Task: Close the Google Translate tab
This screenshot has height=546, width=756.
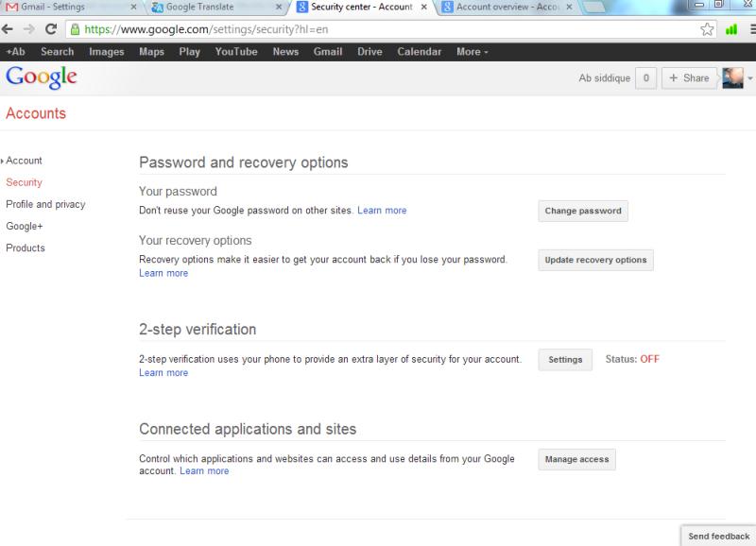Action: point(279,8)
